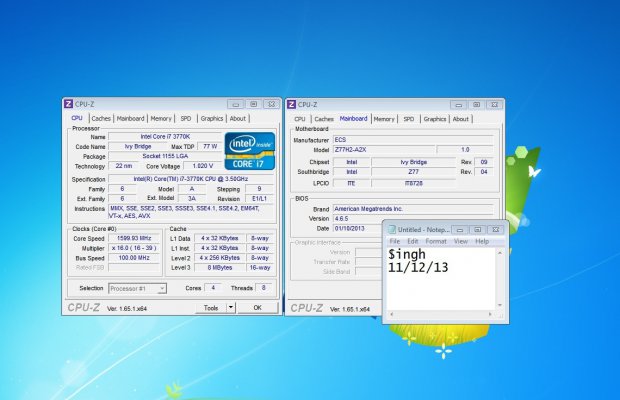Open Caches tab in right CPU-Z window
The height and width of the screenshot is (400, 620).
[324, 119]
